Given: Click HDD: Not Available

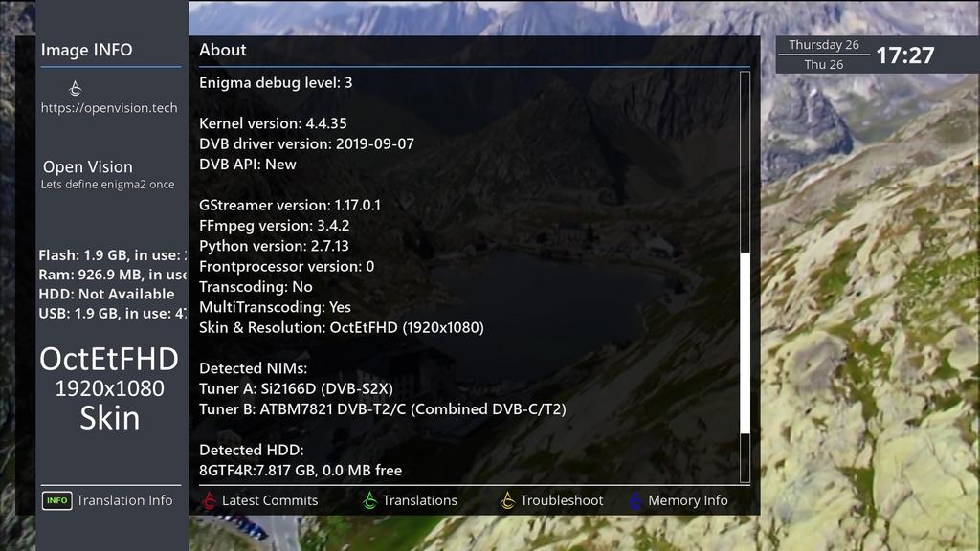Looking at the screenshot, I should pos(106,295).
